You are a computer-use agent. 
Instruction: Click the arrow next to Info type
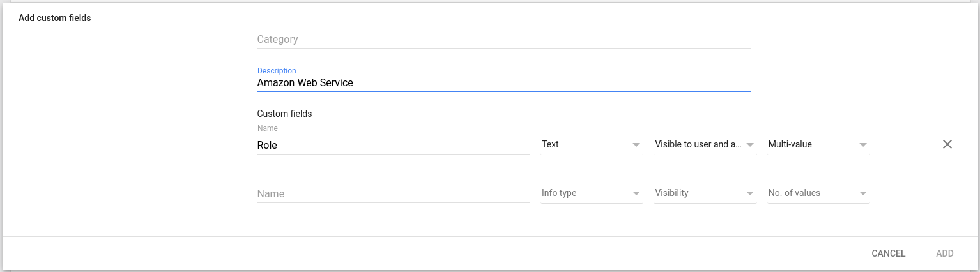(636, 193)
